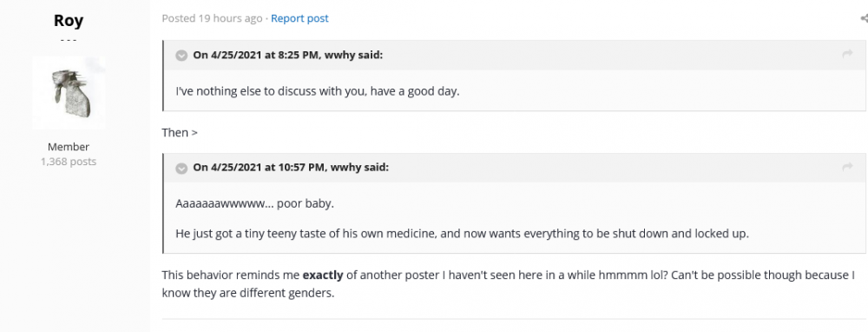This screenshot has height=332, width=868.
Task: View Roy's avatar image
Action: [69, 93]
